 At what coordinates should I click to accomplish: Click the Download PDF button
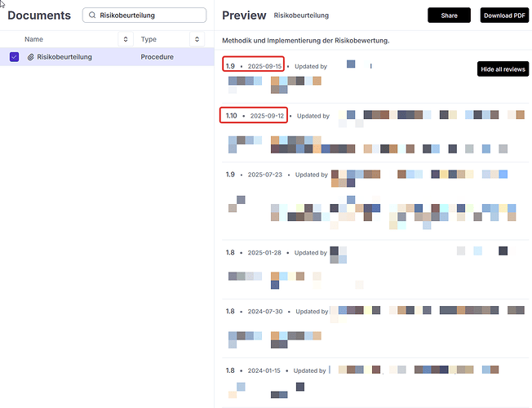coord(504,16)
